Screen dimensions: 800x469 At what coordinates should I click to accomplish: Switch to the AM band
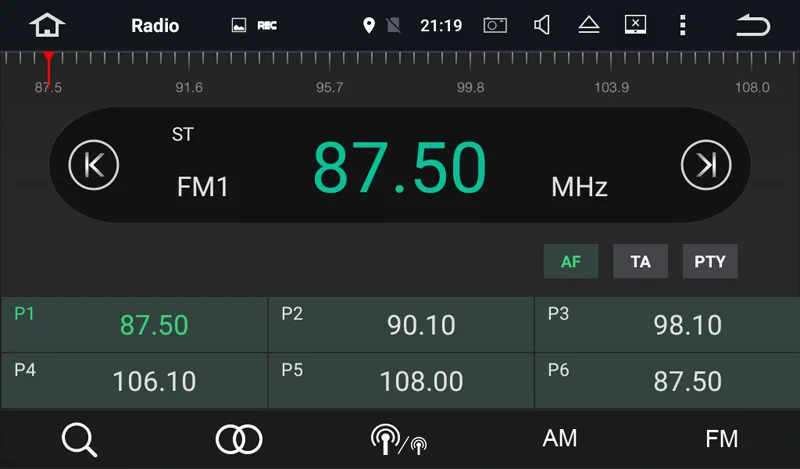[560, 438]
